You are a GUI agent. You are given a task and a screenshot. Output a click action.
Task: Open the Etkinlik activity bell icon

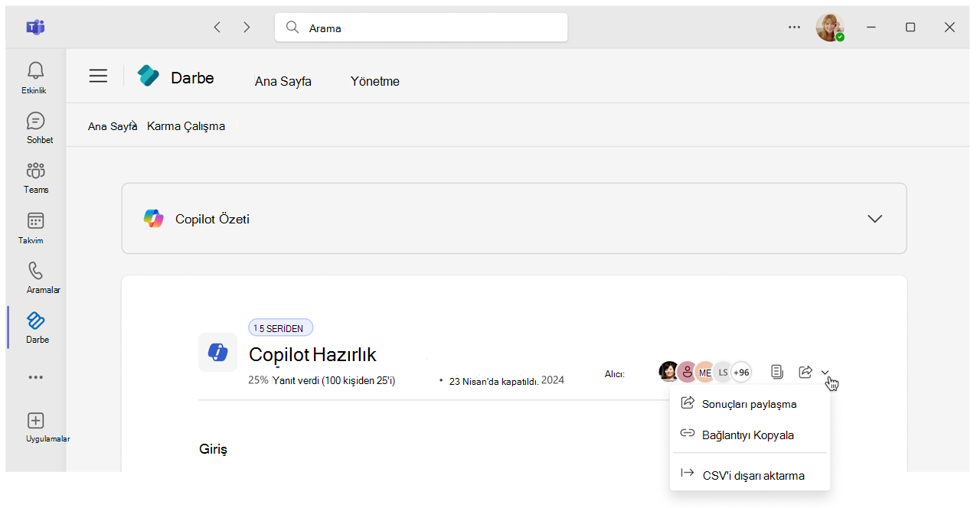click(x=35, y=71)
